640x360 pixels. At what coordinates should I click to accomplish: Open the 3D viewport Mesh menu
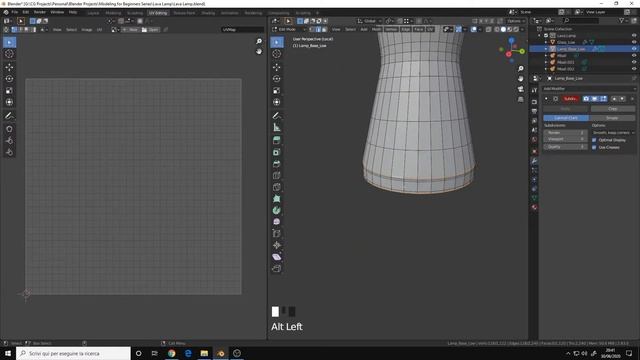pyautogui.click(x=376, y=29)
